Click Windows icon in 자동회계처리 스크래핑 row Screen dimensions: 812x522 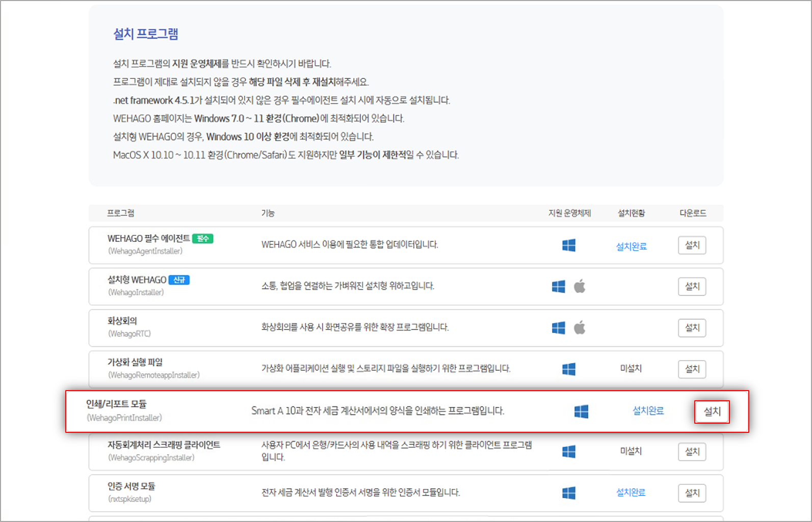point(568,452)
